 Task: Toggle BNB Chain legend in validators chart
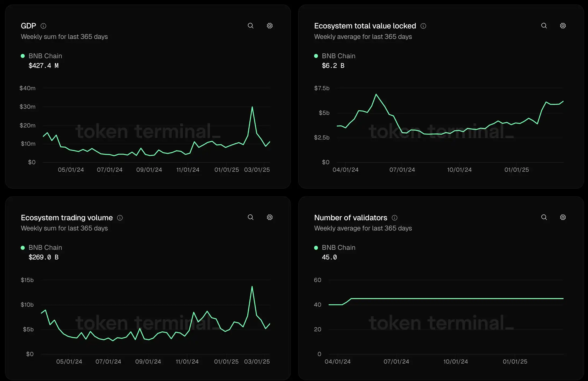[316, 248]
